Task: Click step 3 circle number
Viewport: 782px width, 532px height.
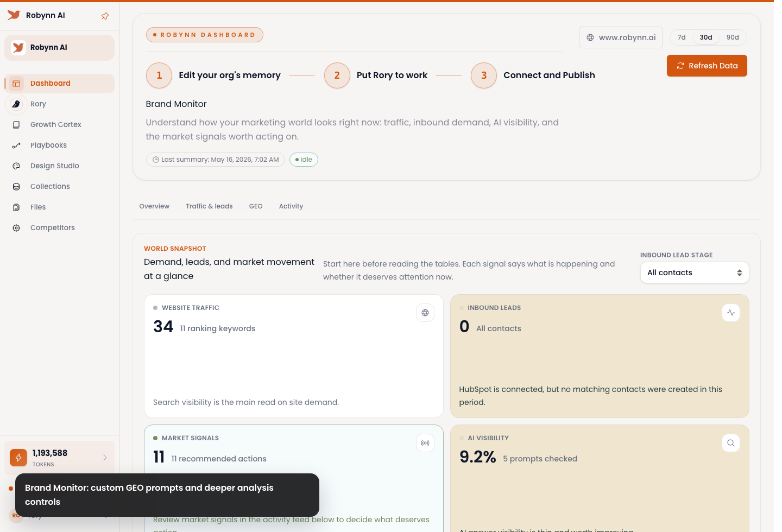Action: [x=484, y=75]
